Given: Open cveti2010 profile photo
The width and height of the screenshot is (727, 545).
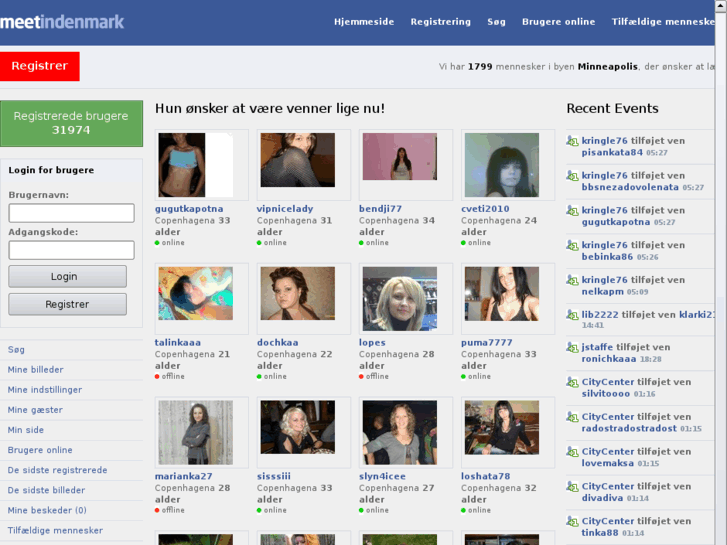Looking at the screenshot, I should (502, 165).
